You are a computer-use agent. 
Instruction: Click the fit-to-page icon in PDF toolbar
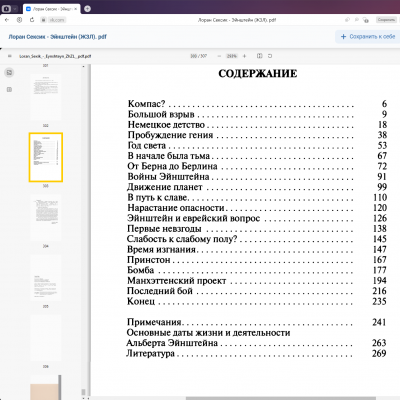point(259,56)
